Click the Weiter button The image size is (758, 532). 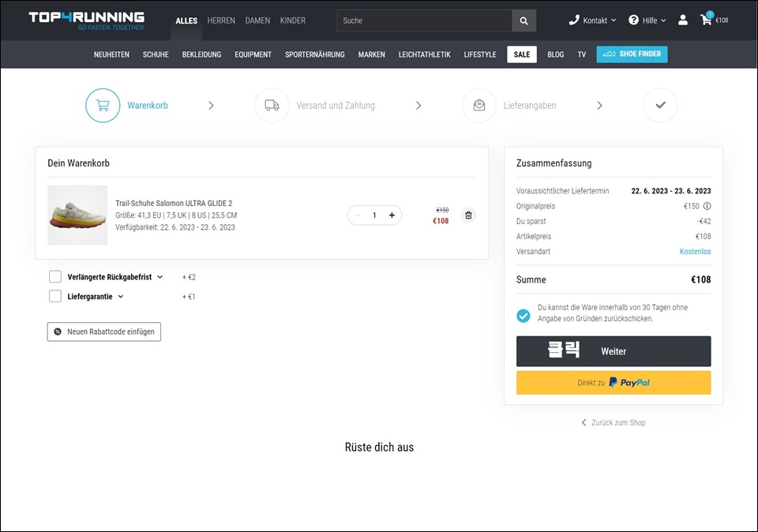(614, 351)
